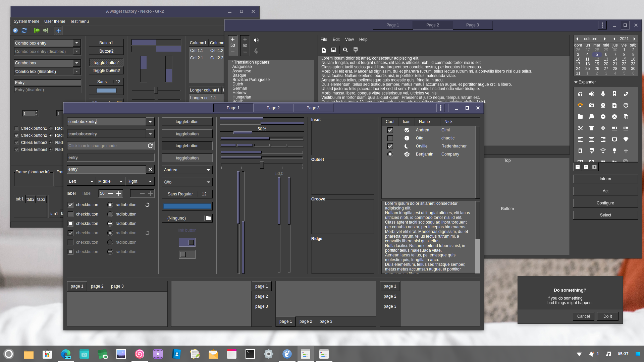
Task: Click the folder icon on the (Ninguno) file chooser
Action: click(208, 218)
